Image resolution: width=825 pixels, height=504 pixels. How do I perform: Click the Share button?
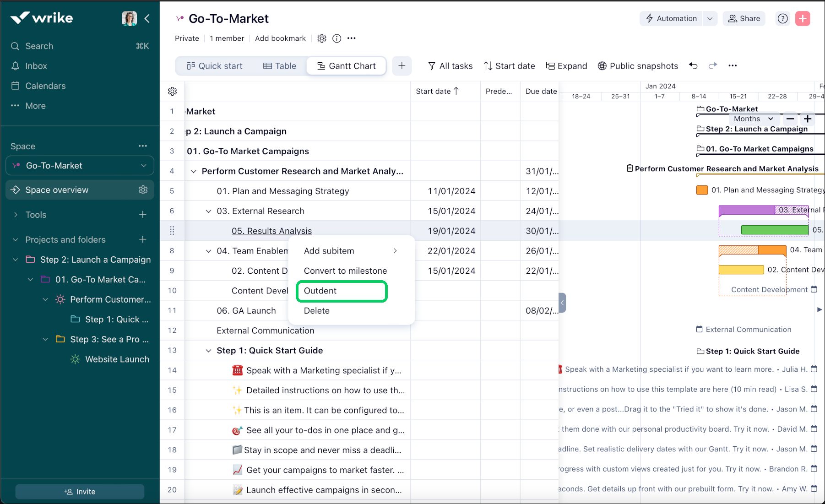point(744,18)
